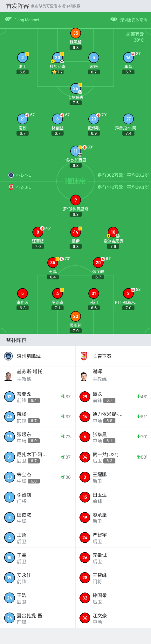Click Shenzhen team crest beside 4-1-4-1
The image size is (151, 644).
11,175
